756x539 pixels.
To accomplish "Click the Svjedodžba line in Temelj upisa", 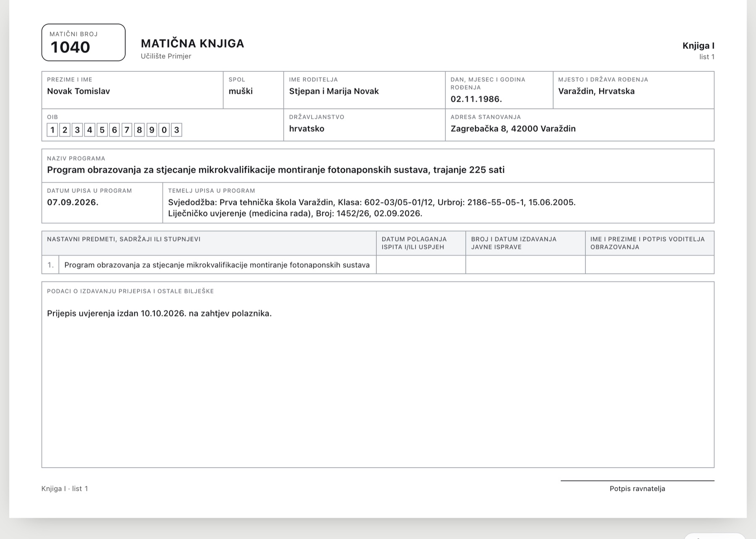I will [x=372, y=202].
